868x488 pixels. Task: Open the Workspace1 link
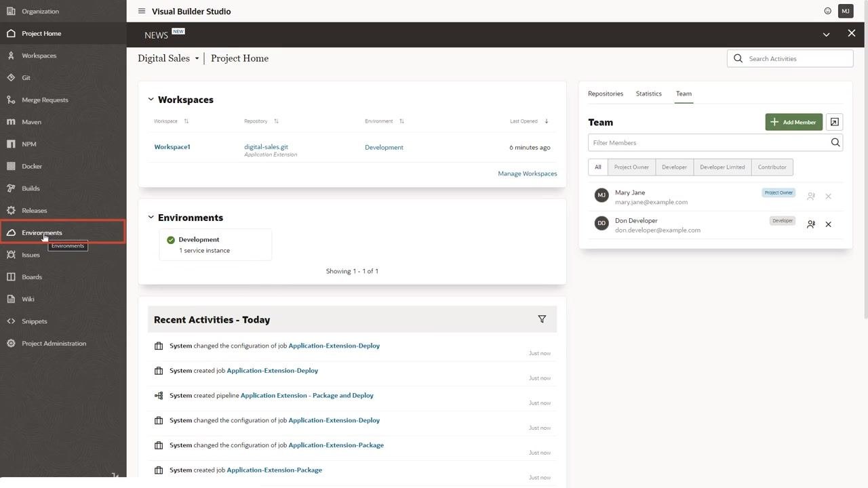coord(172,147)
